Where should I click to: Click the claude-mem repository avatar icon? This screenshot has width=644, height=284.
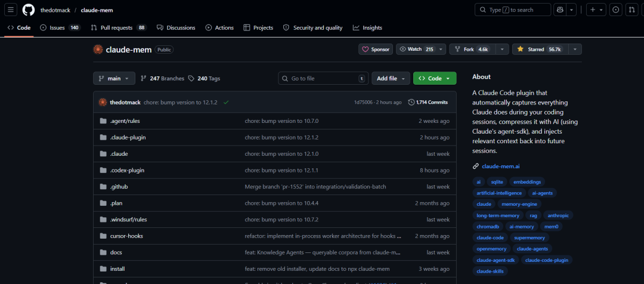[x=98, y=50]
